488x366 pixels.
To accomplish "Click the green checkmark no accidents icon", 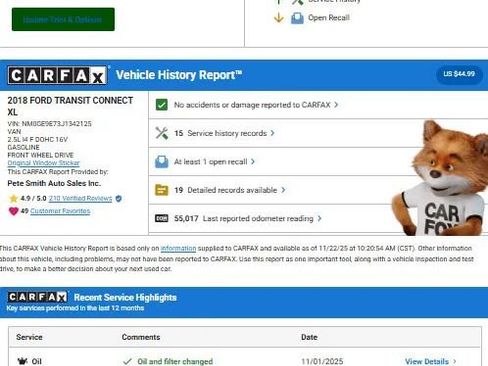I will 162,105.
